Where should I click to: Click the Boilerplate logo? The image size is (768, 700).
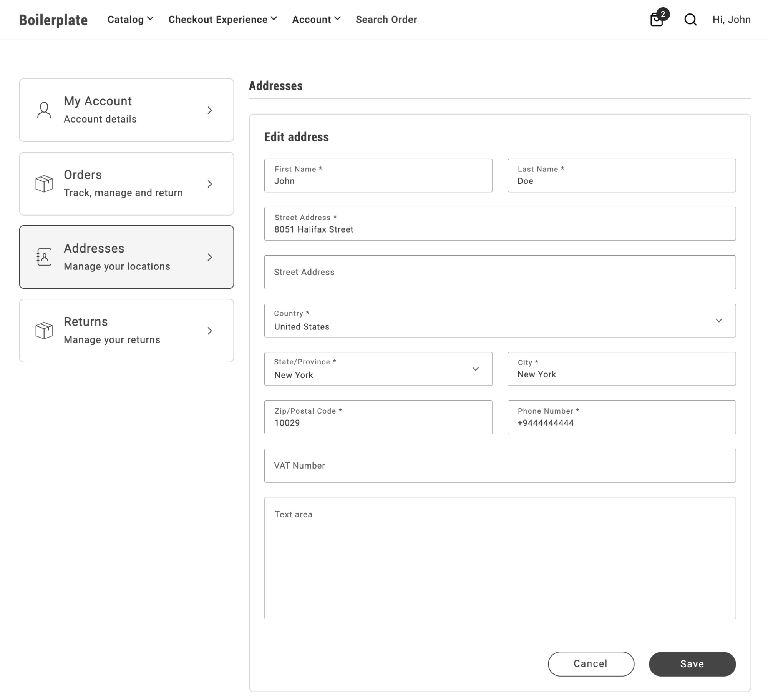click(53, 20)
